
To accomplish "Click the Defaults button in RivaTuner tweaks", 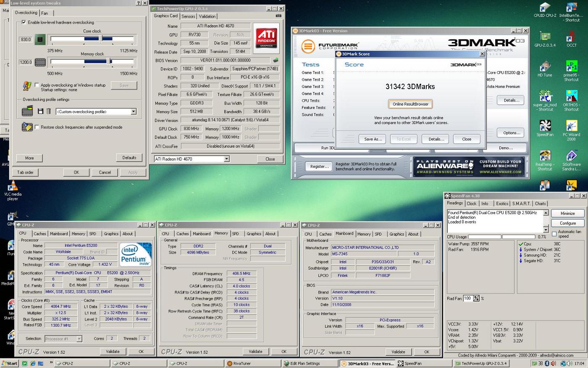I will click(129, 158).
